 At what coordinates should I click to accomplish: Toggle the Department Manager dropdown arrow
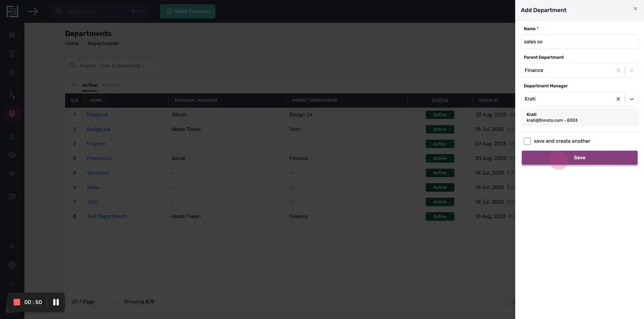pyautogui.click(x=631, y=99)
